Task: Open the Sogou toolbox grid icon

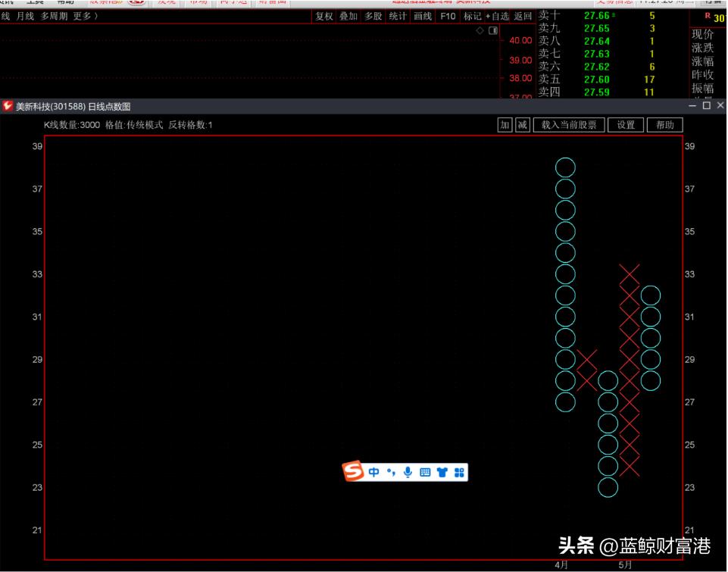Action: [x=459, y=472]
